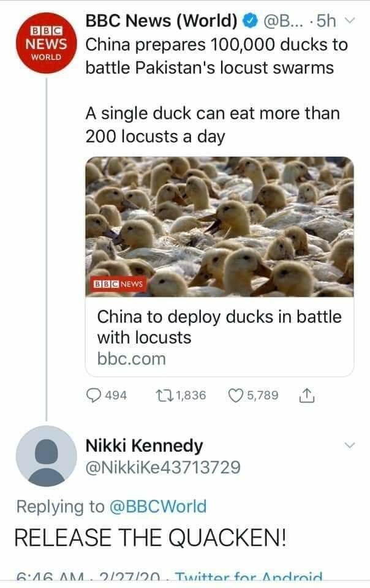Viewport: 370px width, 588px height.
Task: Click the bbc.com domain link
Action: click(x=131, y=359)
